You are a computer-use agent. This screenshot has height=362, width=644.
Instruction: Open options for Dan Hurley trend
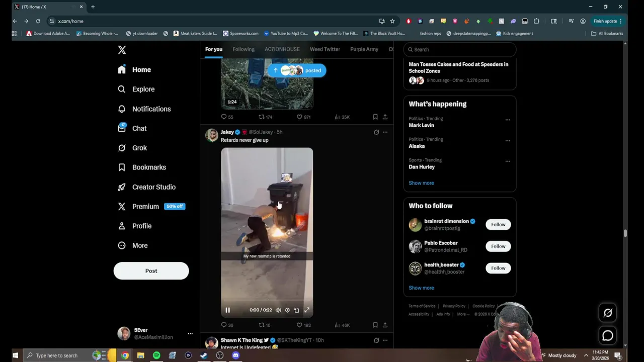(508, 161)
